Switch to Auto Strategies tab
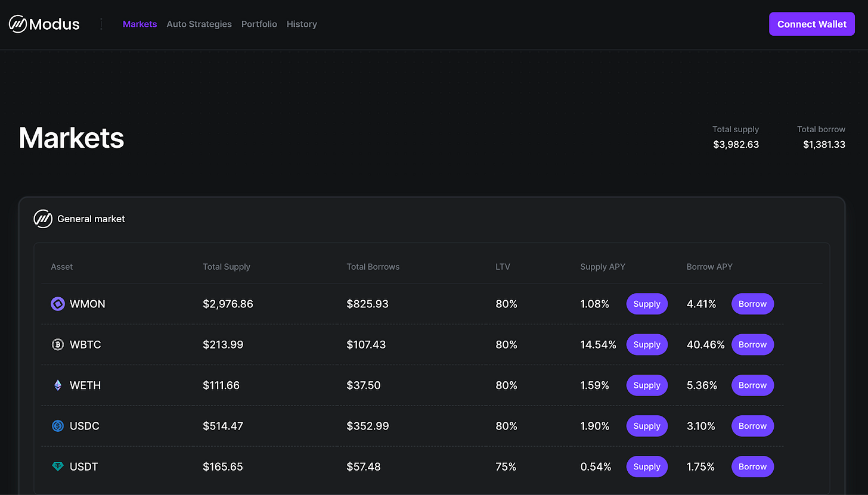 [199, 24]
